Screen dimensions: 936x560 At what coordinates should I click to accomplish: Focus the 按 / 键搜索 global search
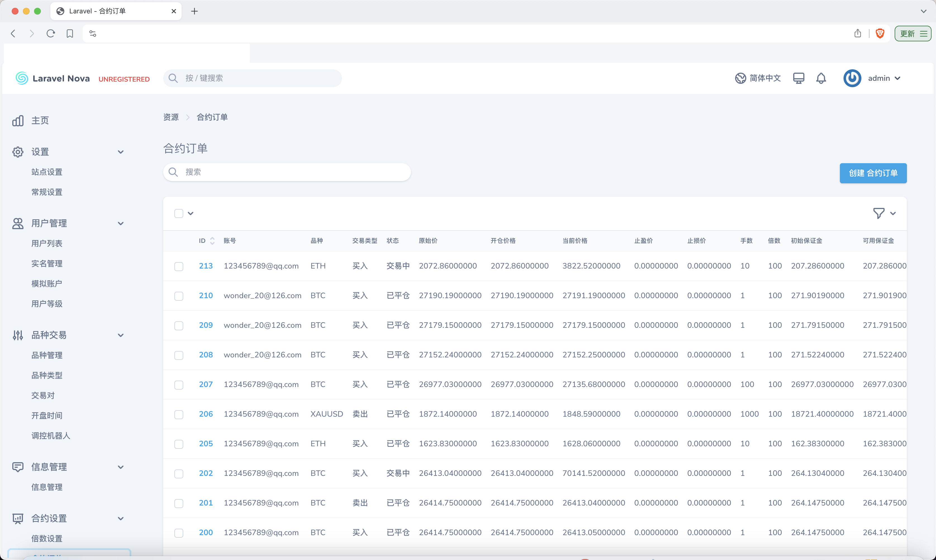pos(252,78)
